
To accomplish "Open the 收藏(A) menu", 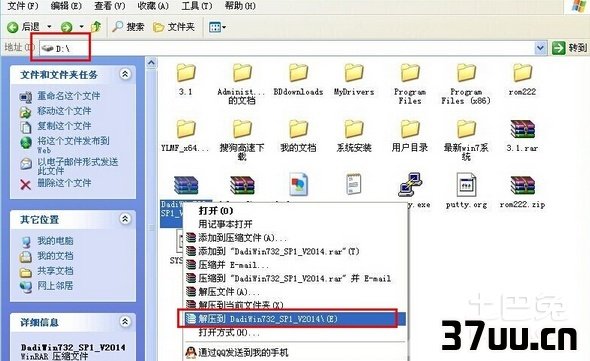I will [153, 6].
